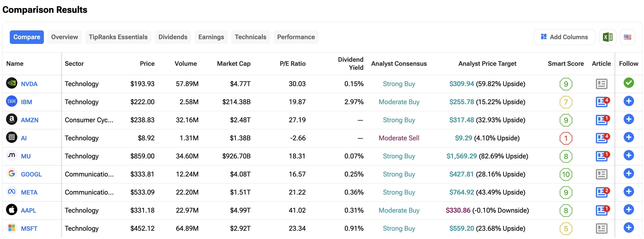Click the IBM company logo
The width and height of the screenshot is (644, 239).
pyautogui.click(x=12, y=101)
